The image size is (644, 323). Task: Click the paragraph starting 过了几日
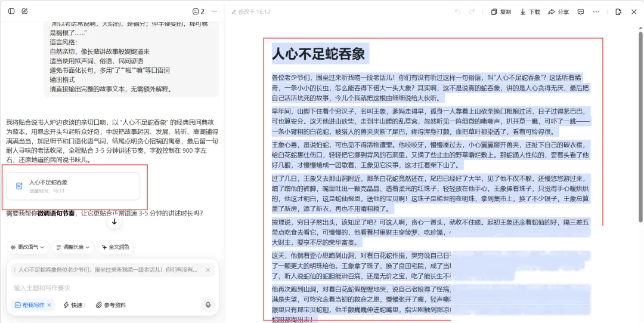pyautogui.click(x=431, y=194)
